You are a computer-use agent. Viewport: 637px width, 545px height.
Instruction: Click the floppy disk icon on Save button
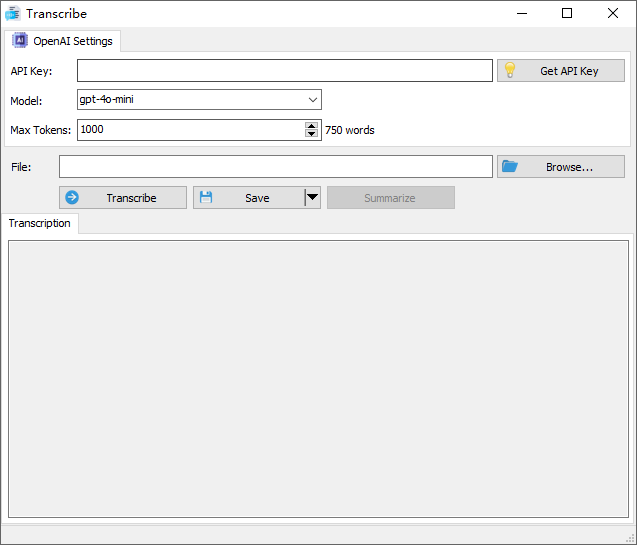[x=206, y=197]
